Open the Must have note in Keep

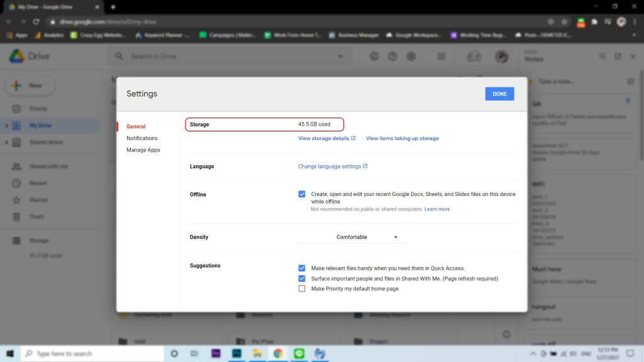[x=580, y=275]
